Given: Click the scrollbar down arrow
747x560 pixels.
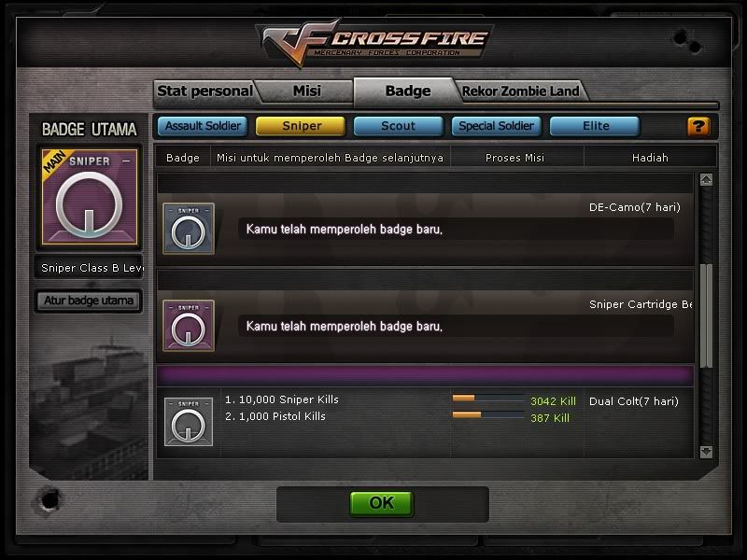Looking at the screenshot, I should [x=706, y=452].
